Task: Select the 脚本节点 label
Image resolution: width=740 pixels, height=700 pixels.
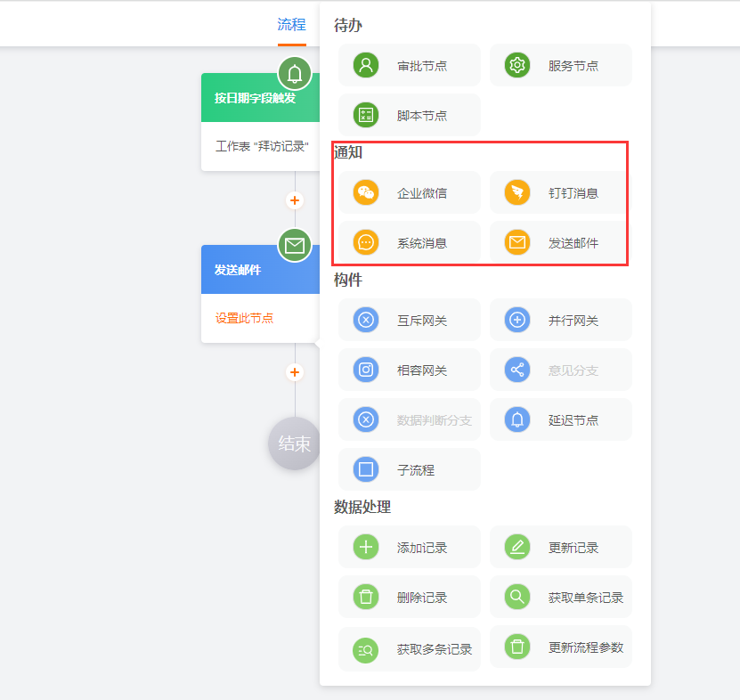Action: pyautogui.click(x=422, y=116)
